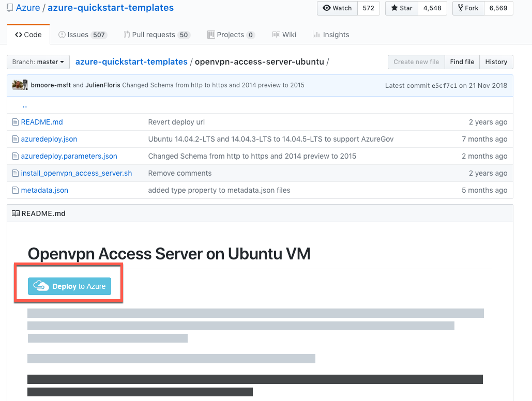Click the file icon beside install_openvpn_access_server.sh
The width and height of the screenshot is (532, 401).
(16, 173)
